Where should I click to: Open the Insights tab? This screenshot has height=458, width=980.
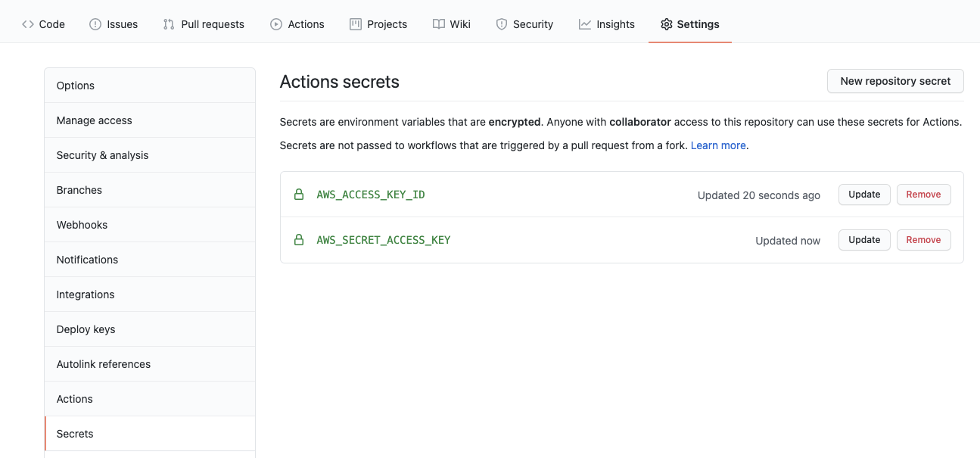[x=606, y=23]
